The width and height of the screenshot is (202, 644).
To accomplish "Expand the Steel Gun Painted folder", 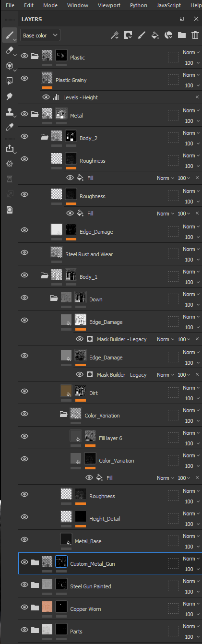I will (x=35, y=585).
